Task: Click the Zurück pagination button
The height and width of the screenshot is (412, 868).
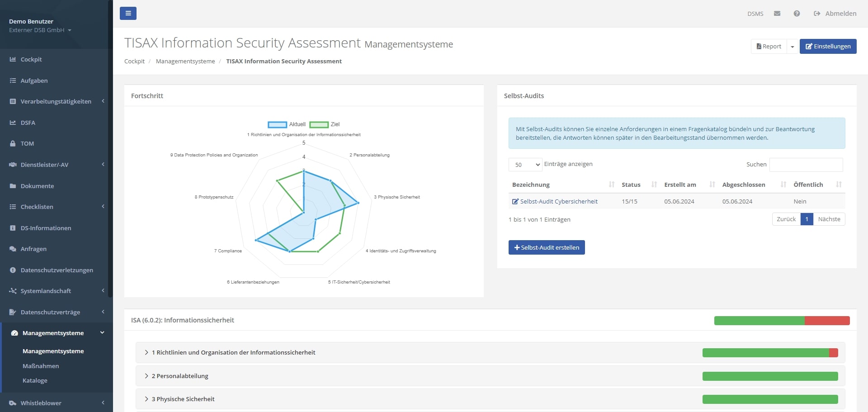Action: tap(786, 219)
